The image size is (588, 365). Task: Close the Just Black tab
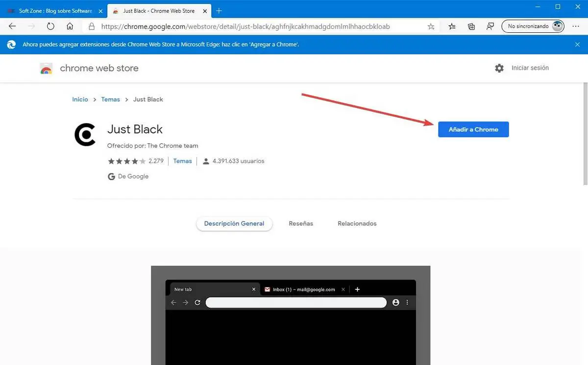click(204, 11)
